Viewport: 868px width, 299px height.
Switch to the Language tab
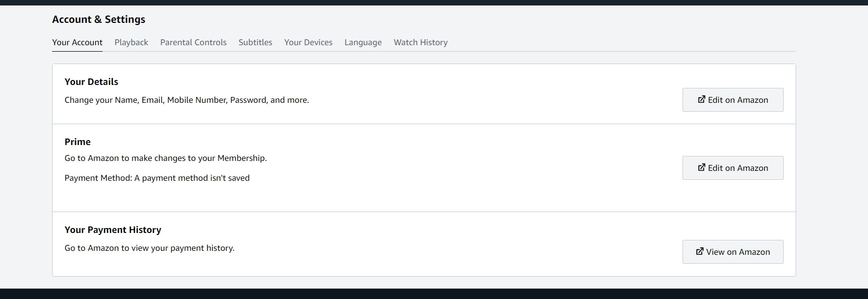[x=363, y=42]
